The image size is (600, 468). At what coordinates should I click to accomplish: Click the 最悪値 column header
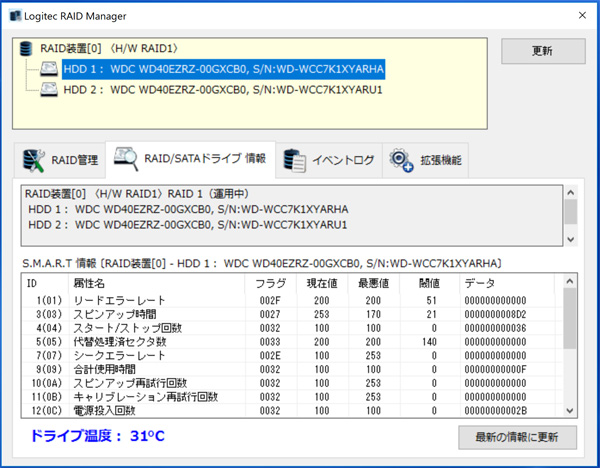pyautogui.click(x=373, y=283)
